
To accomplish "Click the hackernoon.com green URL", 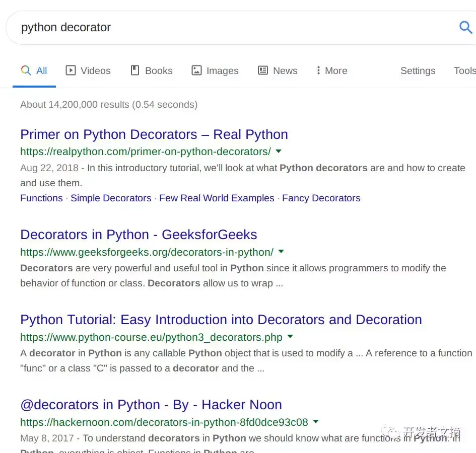I will pyautogui.click(x=164, y=422).
